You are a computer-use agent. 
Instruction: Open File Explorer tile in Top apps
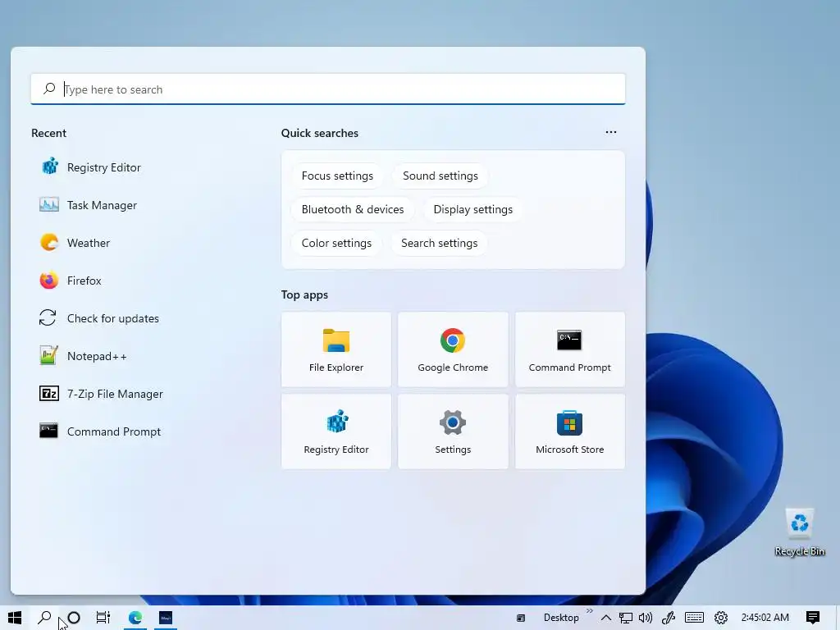(x=336, y=349)
